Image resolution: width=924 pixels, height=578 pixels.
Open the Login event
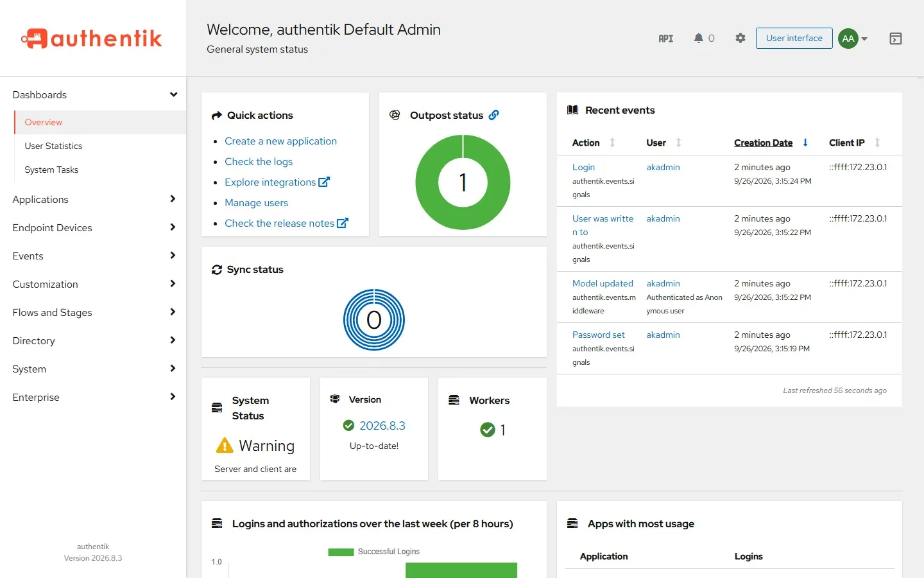(583, 167)
